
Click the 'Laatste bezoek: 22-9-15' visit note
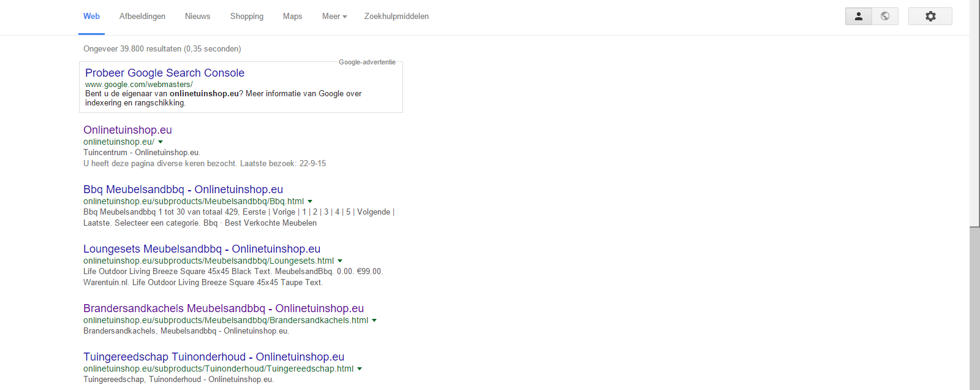click(x=283, y=164)
